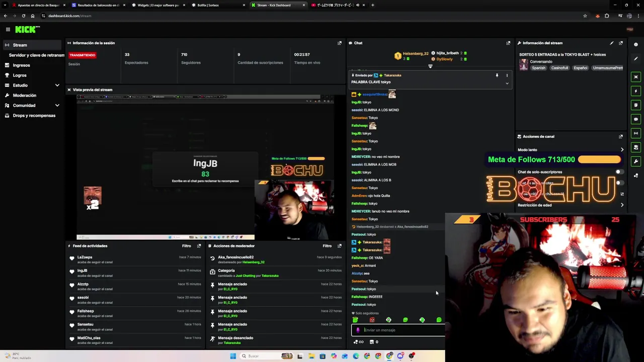The image size is (644, 362).
Task: Switch to the BotRix | Sorteos browser tab
Action: tap(219, 5)
